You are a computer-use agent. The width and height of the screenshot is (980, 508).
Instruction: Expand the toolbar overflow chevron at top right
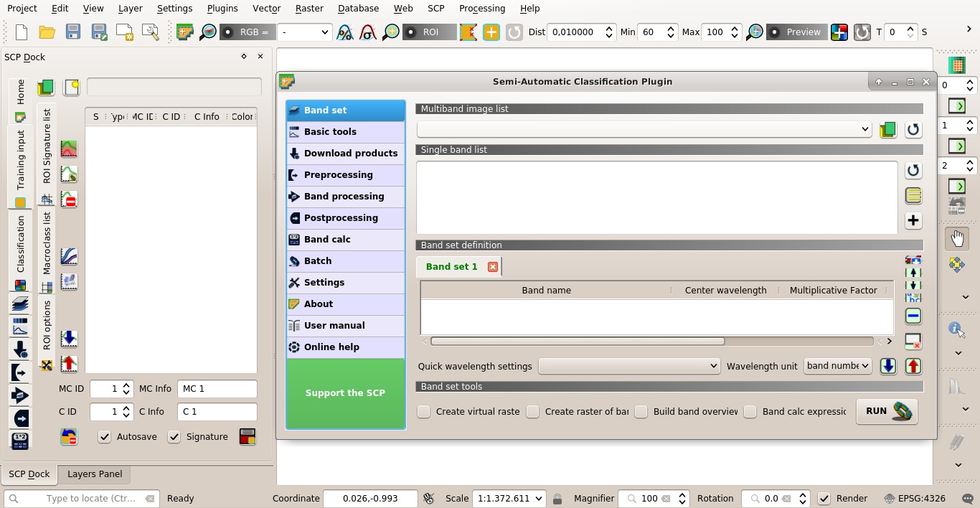969,29
